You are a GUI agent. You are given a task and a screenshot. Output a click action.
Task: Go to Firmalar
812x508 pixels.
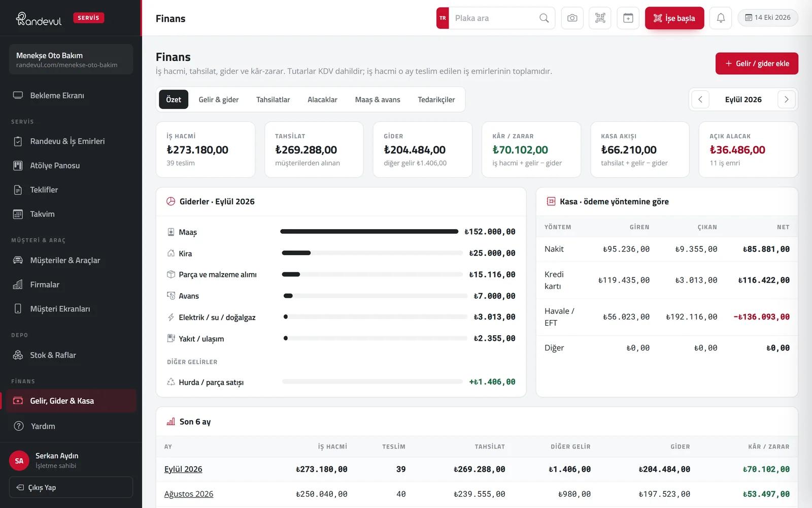coord(71,285)
